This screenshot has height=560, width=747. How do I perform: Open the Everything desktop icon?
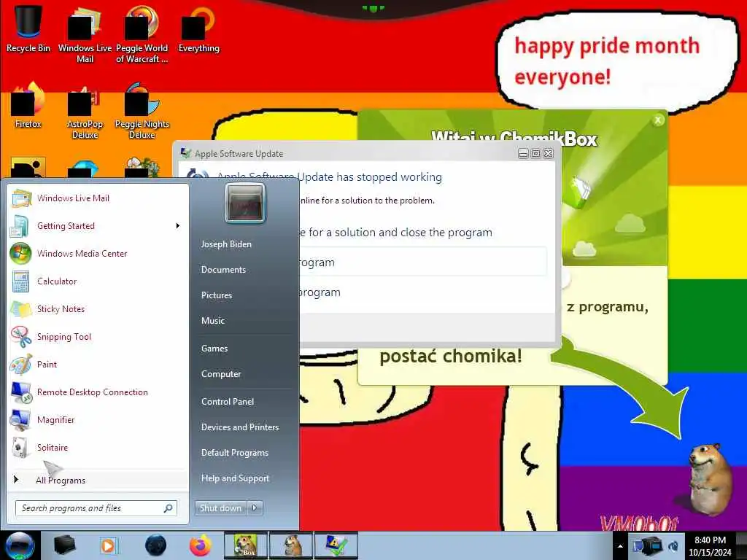click(198, 29)
